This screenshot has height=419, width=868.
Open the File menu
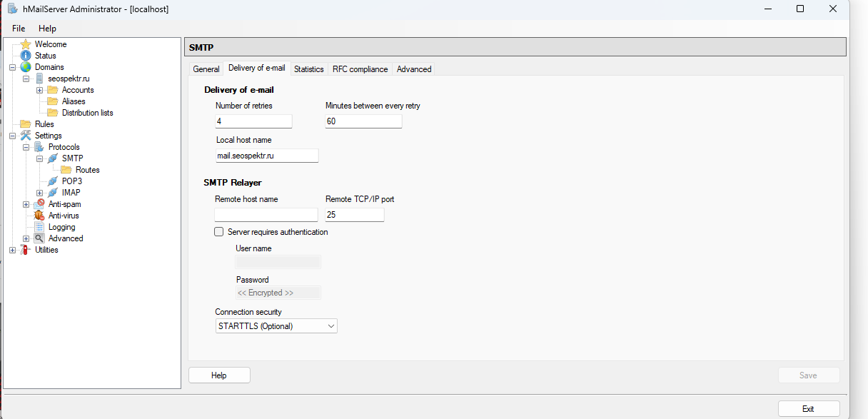19,29
